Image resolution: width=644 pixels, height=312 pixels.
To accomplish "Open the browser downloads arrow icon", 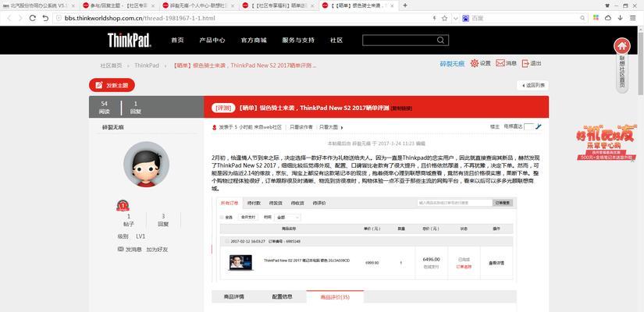I will 620,18.
